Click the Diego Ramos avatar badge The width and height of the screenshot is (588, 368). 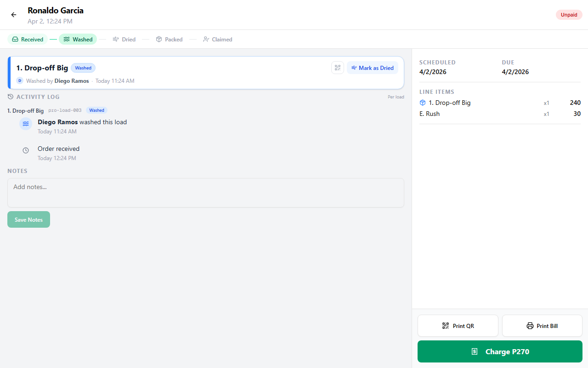[20, 80]
